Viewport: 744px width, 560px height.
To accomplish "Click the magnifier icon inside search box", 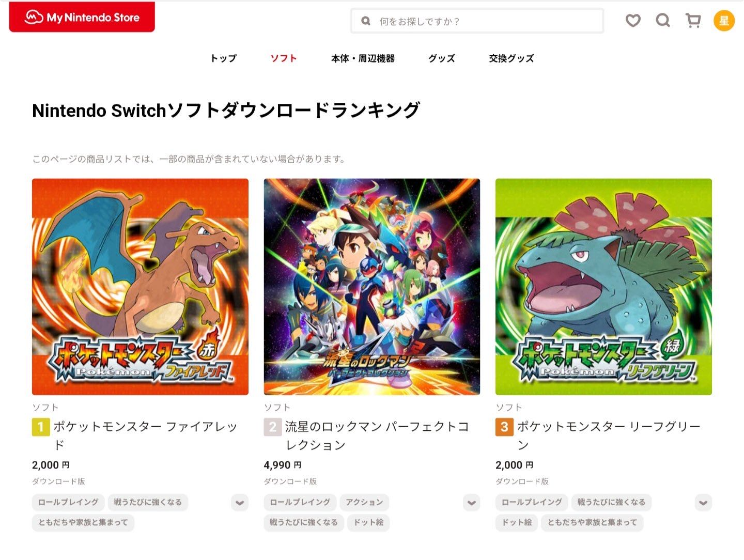I will (x=366, y=21).
